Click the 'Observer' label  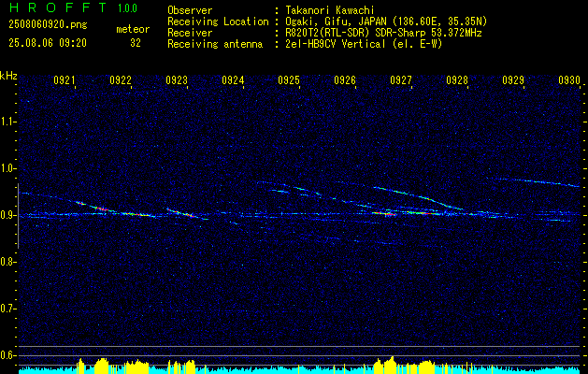(190, 10)
